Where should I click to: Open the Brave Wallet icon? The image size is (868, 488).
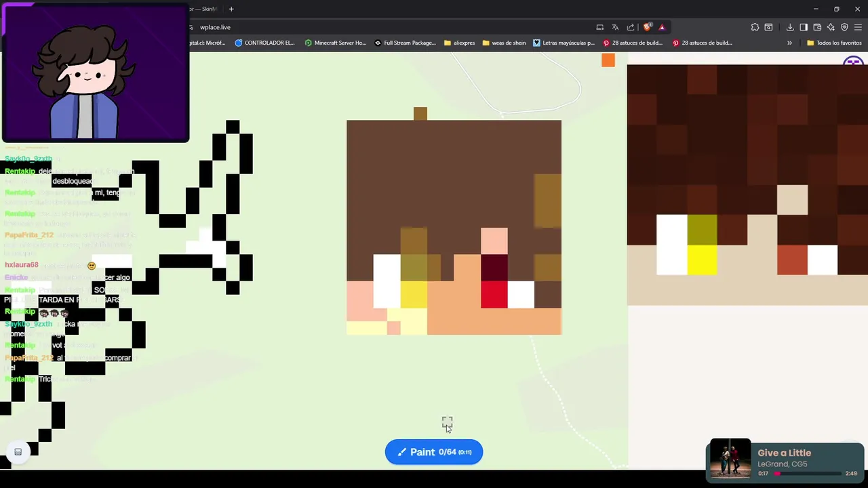[x=817, y=27]
